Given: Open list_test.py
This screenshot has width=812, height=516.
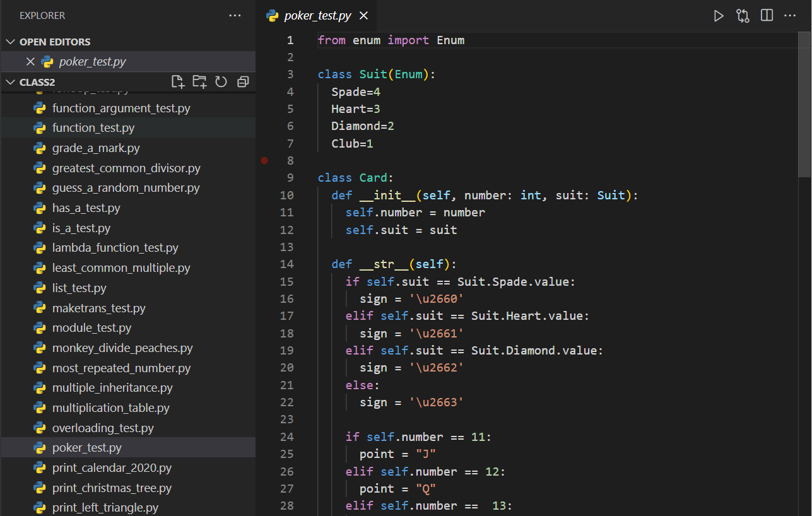Looking at the screenshot, I should tap(127, 288).
